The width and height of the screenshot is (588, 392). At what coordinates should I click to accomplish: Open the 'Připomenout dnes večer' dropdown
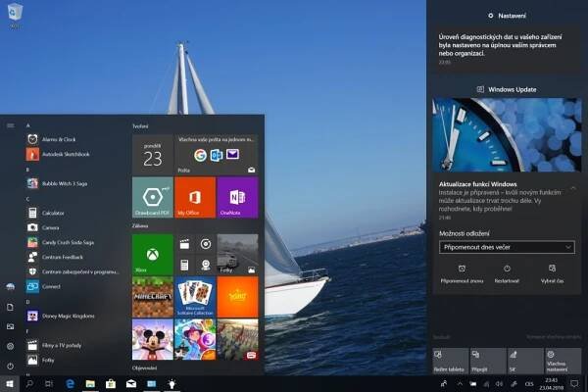(x=505, y=247)
